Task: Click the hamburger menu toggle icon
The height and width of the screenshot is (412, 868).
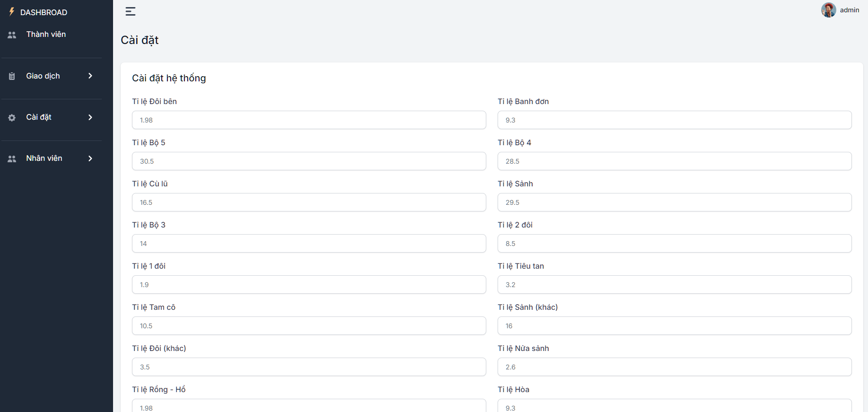Action: [x=131, y=11]
